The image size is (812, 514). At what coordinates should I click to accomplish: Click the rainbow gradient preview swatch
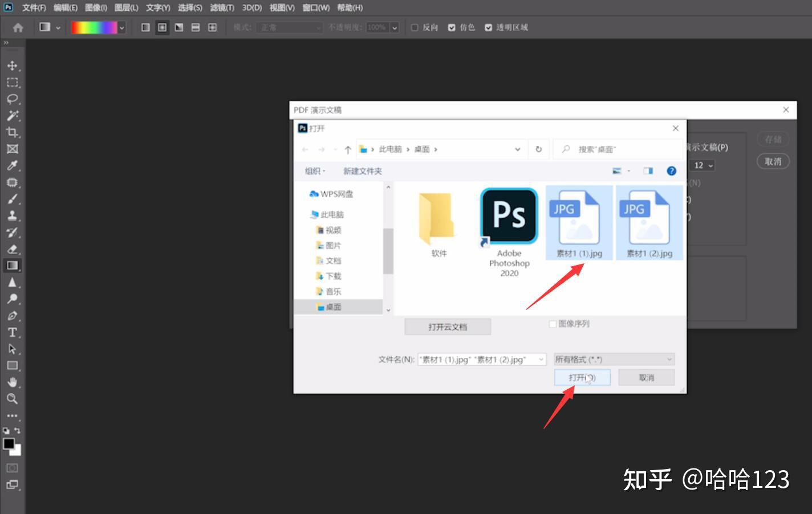click(x=94, y=27)
